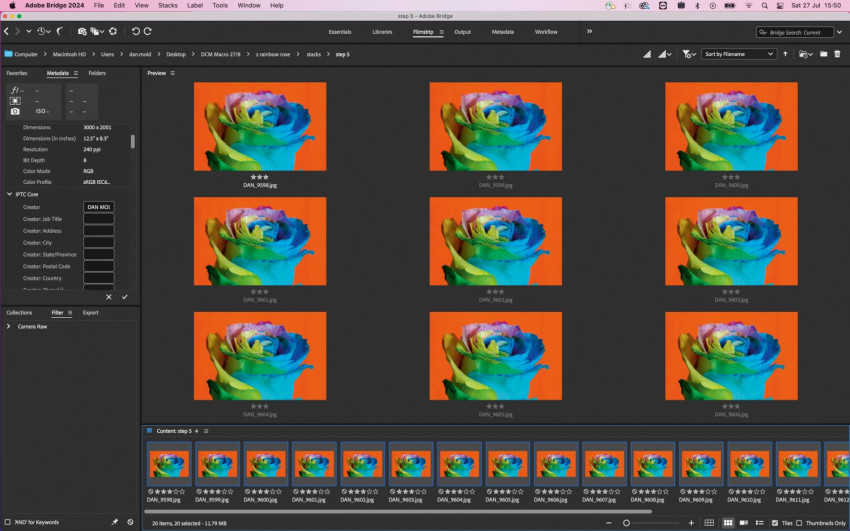Toggle ascending sort order arrow
The image size is (850, 531).
click(785, 54)
